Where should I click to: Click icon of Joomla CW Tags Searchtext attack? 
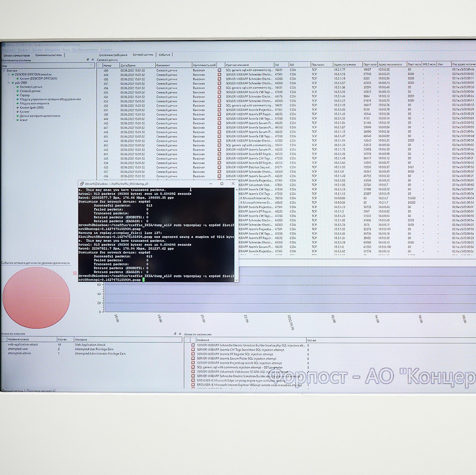(x=193, y=350)
